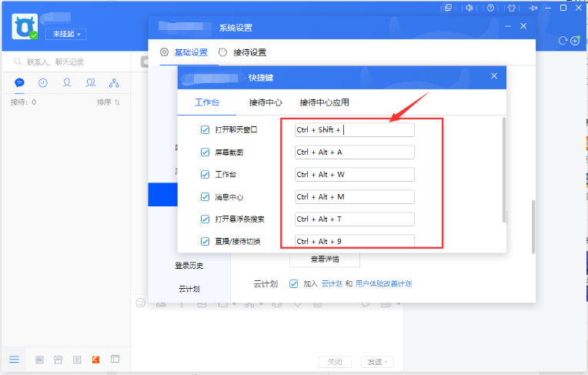
Task: Uncheck the 工作台 shortcut checkbox
Action: pyautogui.click(x=205, y=175)
